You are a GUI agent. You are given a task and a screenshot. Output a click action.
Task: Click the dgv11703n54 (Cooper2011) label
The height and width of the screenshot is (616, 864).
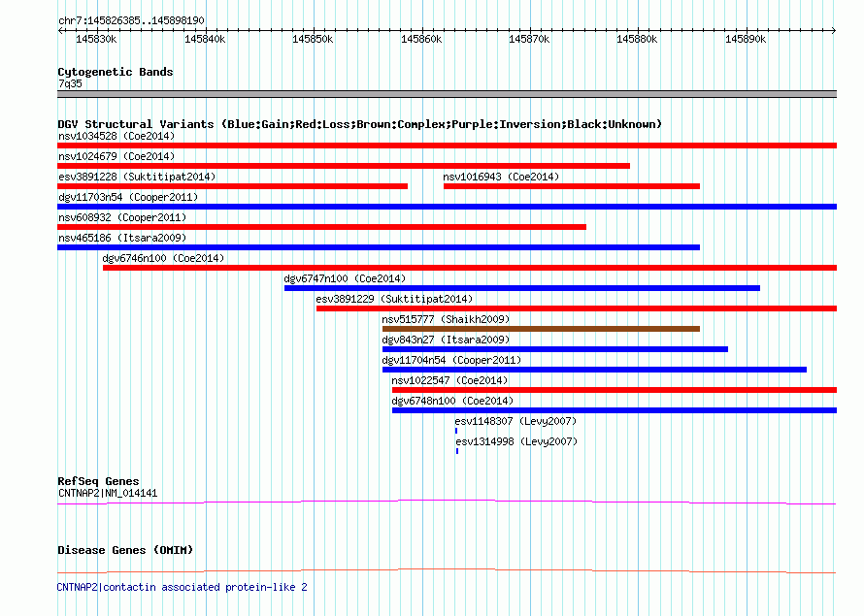[128, 197]
